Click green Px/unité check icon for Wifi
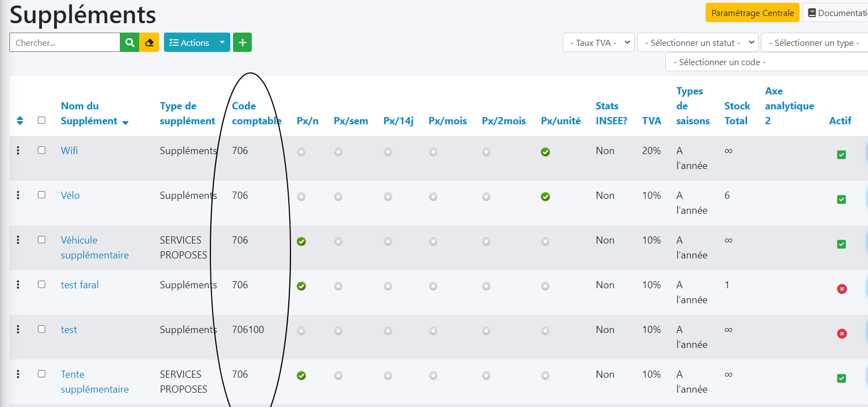Screen dimensions: 868x407 point(545,152)
